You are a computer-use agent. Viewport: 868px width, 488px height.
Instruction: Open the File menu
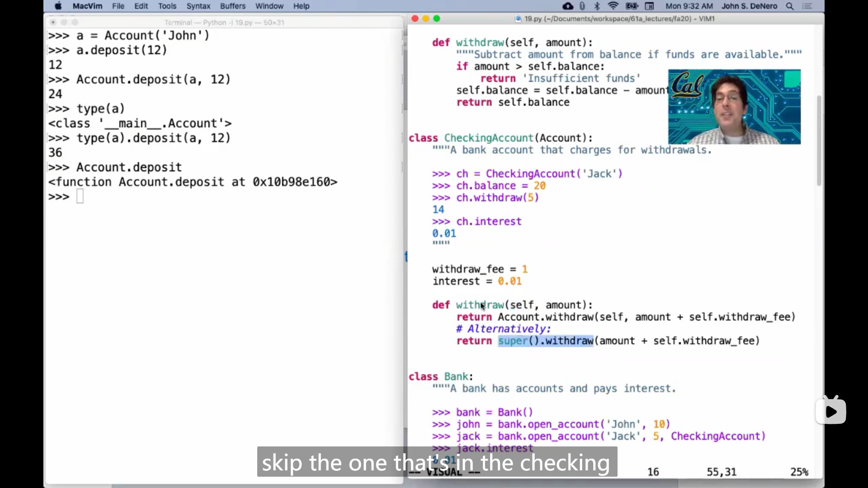pos(118,6)
